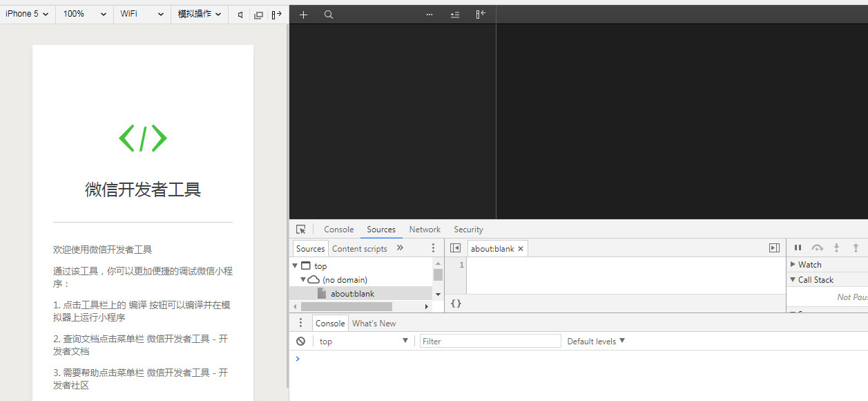The width and height of the screenshot is (868, 401).
Task: Pause script execution in the debugger
Action: click(x=798, y=248)
